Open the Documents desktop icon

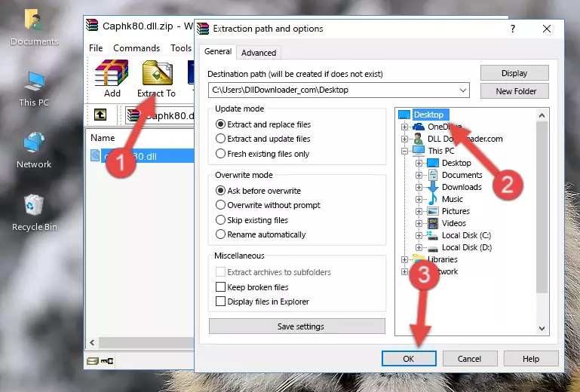pyautogui.click(x=34, y=19)
